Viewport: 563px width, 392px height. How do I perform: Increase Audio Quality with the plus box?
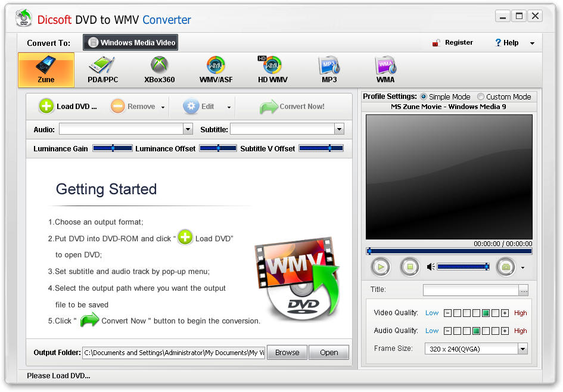pyautogui.click(x=505, y=331)
